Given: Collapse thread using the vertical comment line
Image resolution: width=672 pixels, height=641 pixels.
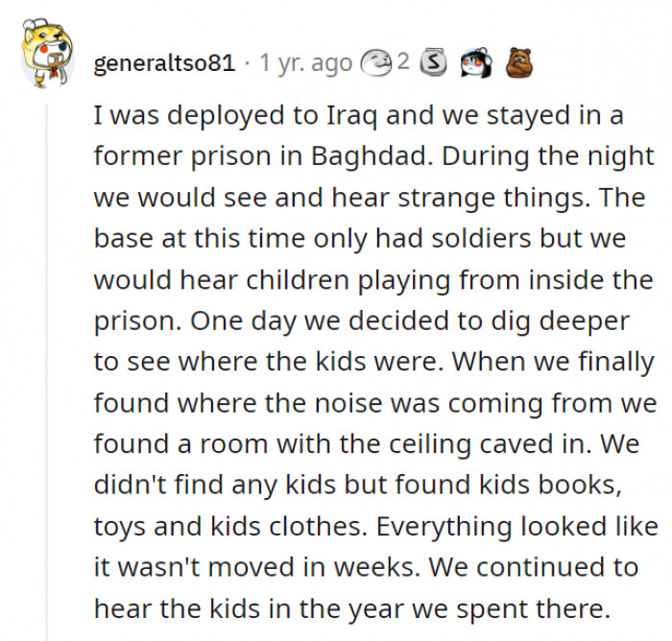Looking at the screenshot, I should click(x=46, y=372).
